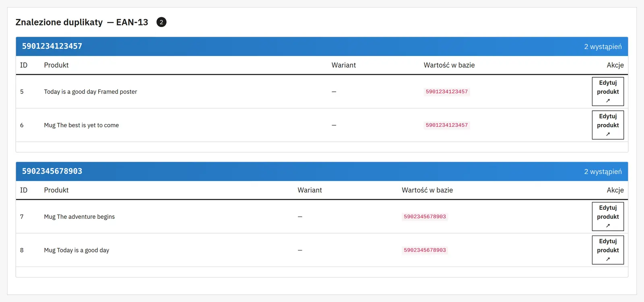Screen dimensions: 644x302
Task: Open edit page for Mug The adventure begins
Action: pyautogui.click(x=608, y=216)
